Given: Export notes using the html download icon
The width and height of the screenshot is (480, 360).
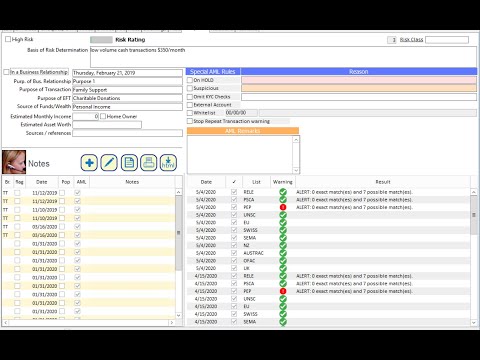Looking at the screenshot, I should point(168,163).
